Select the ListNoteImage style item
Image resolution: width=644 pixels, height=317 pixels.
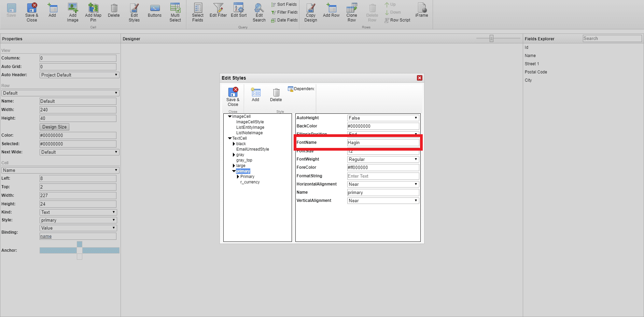point(250,133)
